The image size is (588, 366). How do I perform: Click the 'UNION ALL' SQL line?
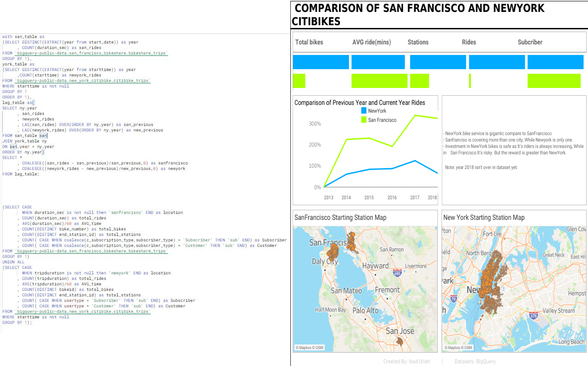[13, 262]
